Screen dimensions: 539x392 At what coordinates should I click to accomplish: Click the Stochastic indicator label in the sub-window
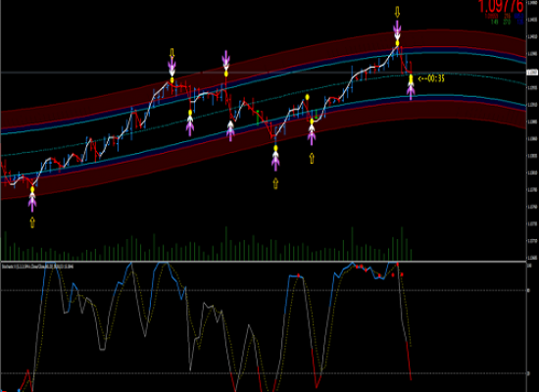(x=38, y=267)
